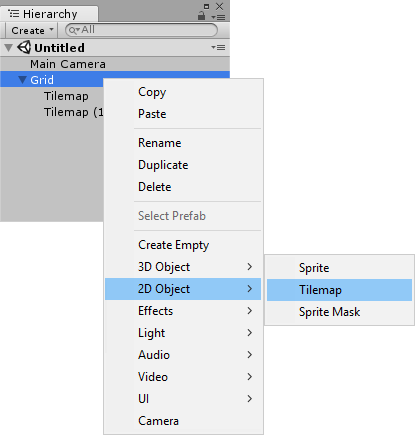The width and height of the screenshot is (415, 435).
Task: Open the Hierarchy panel options menu icon
Action: pyautogui.click(x=219, y=17)
